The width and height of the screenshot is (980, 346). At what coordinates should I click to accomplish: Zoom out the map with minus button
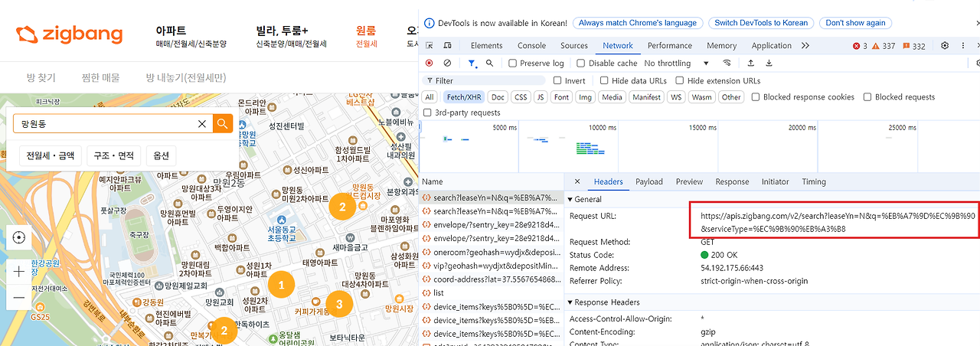(x=19, y=298)
